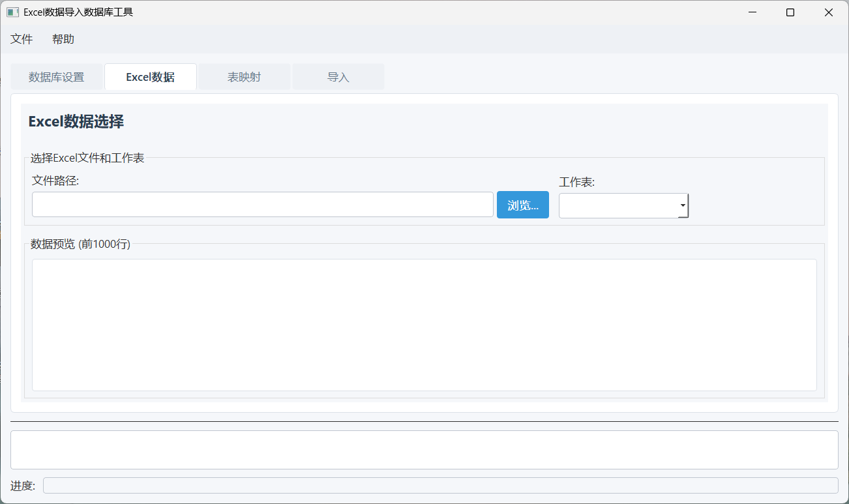
Task: Go to the 表映射 tab
Action: [x=245, y=77]
